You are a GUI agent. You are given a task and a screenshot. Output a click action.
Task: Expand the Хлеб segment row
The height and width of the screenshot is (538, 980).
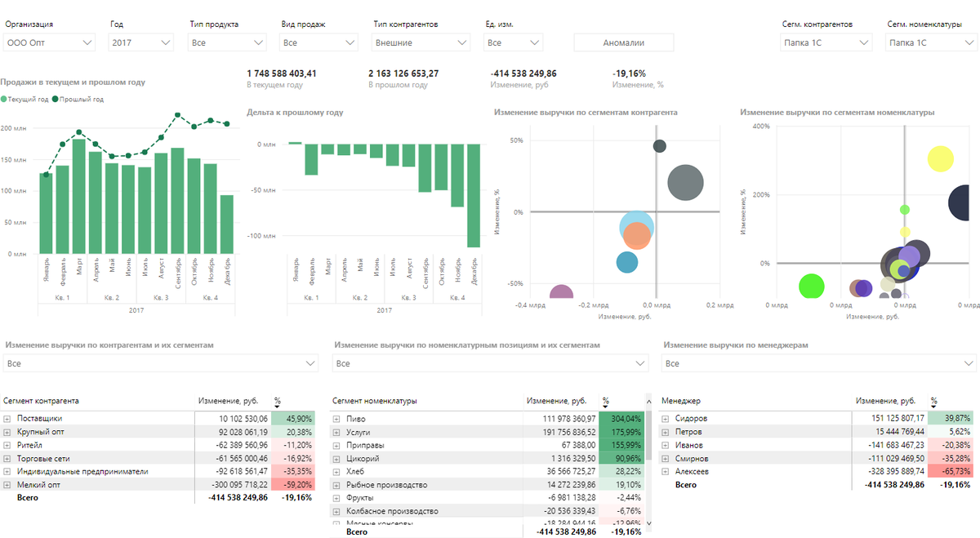(x=338, y=471)
